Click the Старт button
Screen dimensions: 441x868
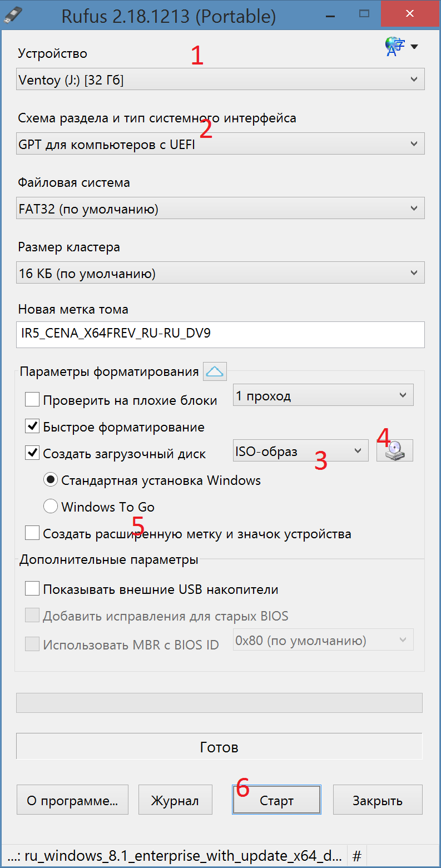pyautogui.click(x=276, y=801)
